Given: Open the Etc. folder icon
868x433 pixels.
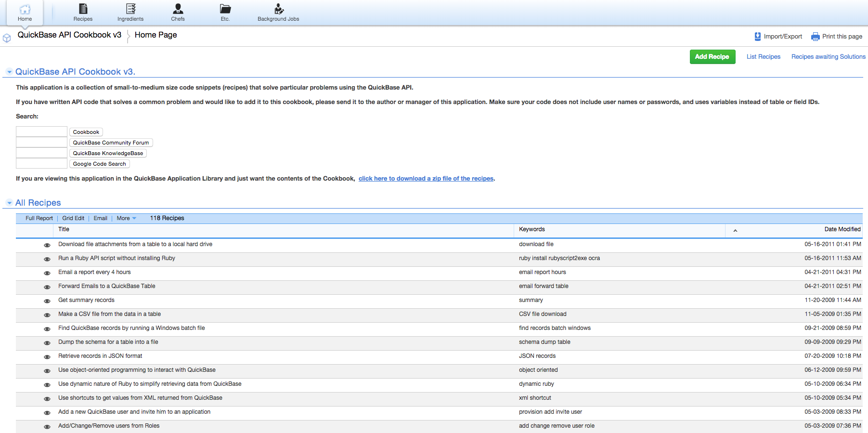Looking at the screenshot, I should (x=225, y=9).
